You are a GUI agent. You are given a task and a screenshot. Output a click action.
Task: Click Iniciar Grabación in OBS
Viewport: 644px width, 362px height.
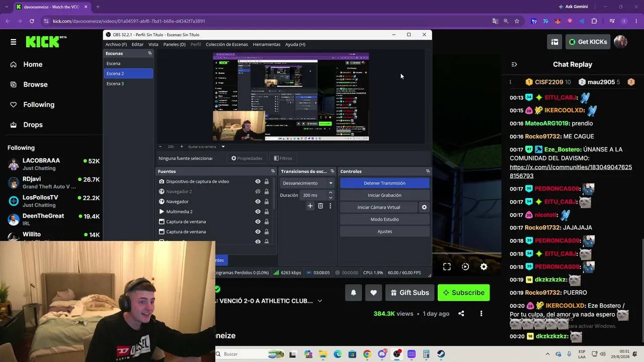384,195
